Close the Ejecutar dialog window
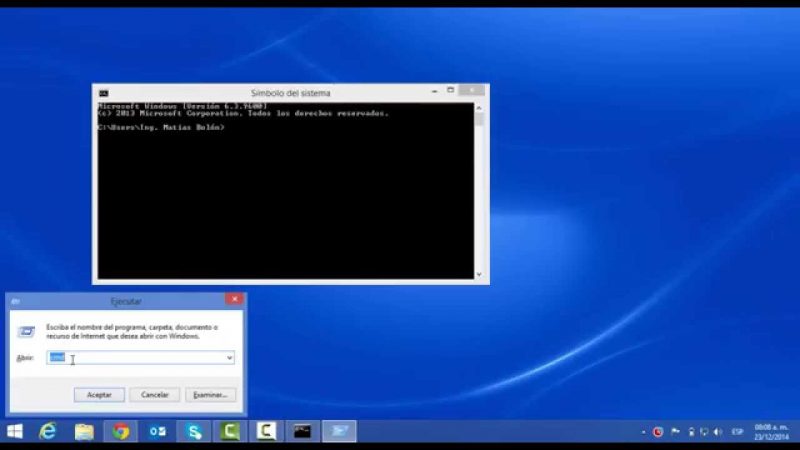 (234, 299)
